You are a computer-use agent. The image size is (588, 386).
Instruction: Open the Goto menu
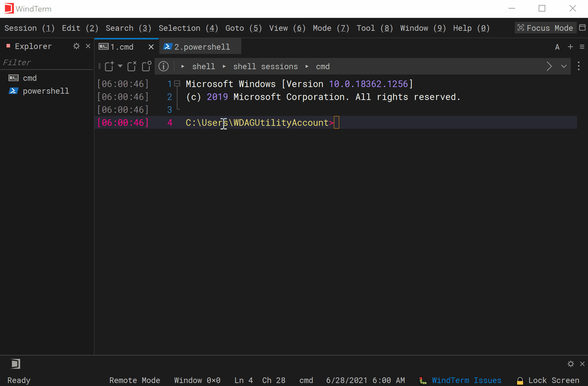[x=244, y=28]
